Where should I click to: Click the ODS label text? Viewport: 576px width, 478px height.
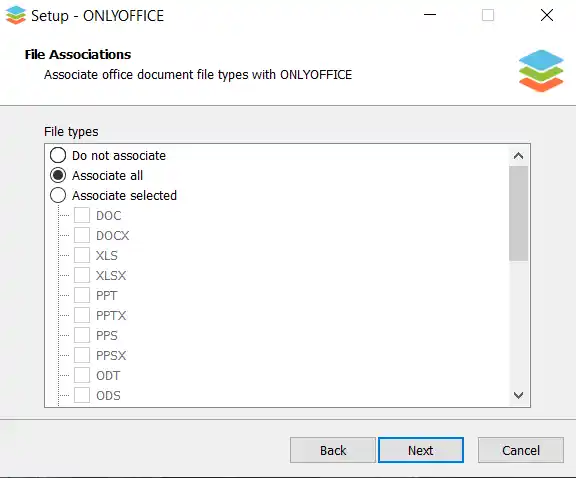108,396
